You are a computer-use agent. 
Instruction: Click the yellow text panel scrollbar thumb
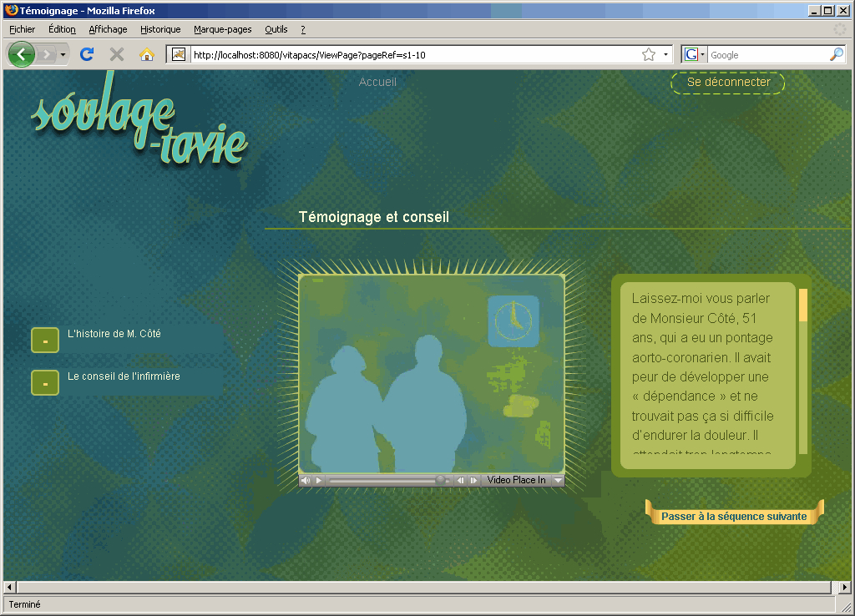click(803, 305)
